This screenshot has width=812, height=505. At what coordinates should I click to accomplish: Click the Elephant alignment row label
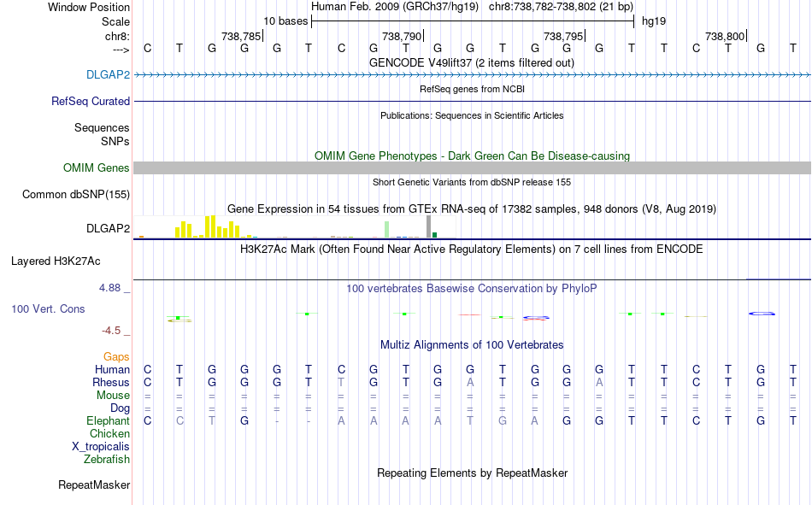pyautogui.click(x=108, y=420)
